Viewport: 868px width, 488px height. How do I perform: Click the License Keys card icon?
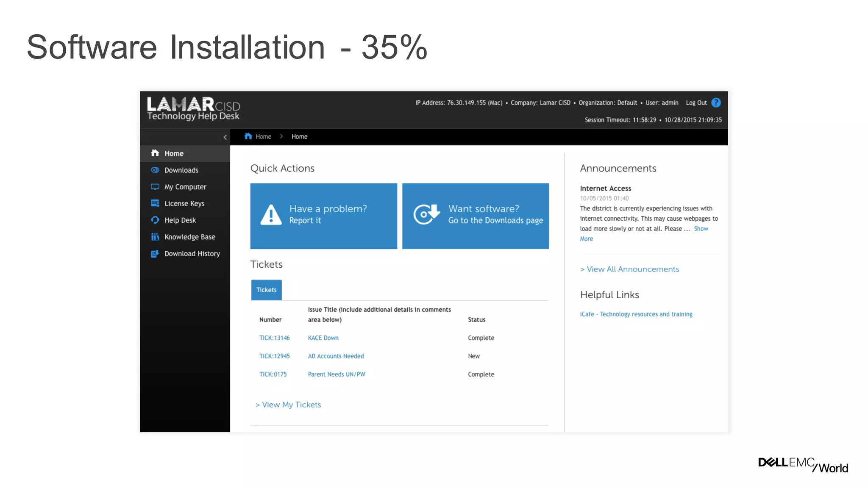point(155,203)
